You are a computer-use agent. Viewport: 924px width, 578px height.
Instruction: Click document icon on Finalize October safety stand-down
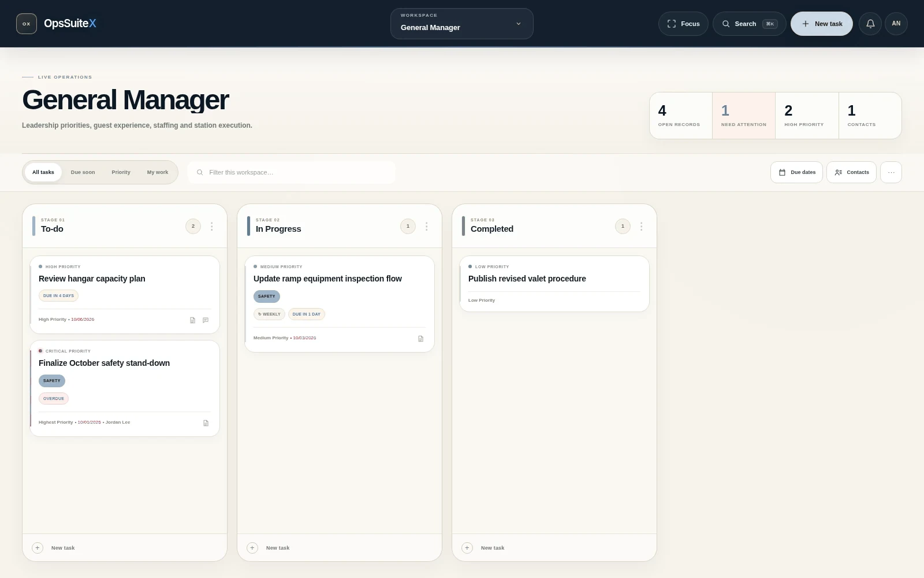[x=206, y=423]
